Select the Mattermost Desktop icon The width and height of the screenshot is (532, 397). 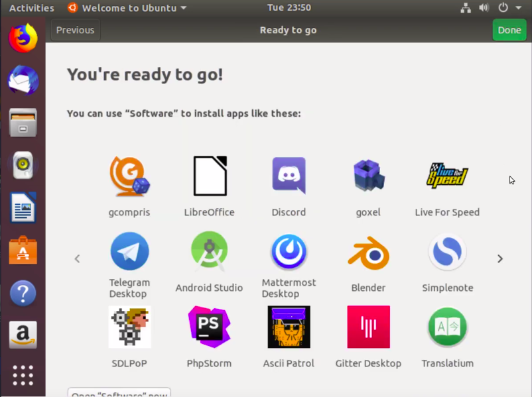pos(289,251)
